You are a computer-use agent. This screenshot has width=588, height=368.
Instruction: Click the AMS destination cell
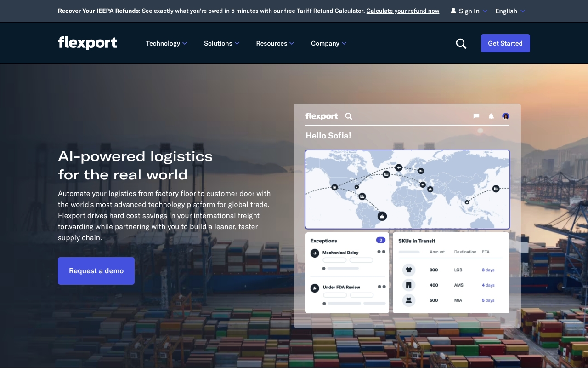pos(459,285)
